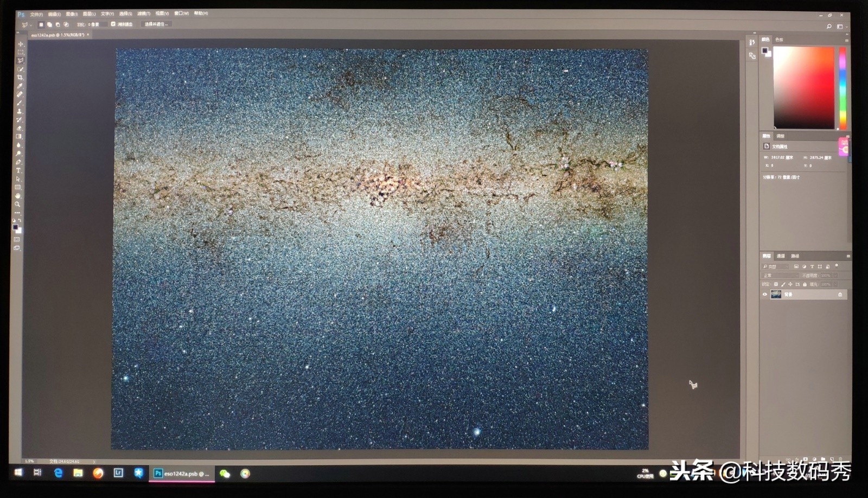
Task: Lock image pixels with brush lock icon
Action: tap(783, 284)
